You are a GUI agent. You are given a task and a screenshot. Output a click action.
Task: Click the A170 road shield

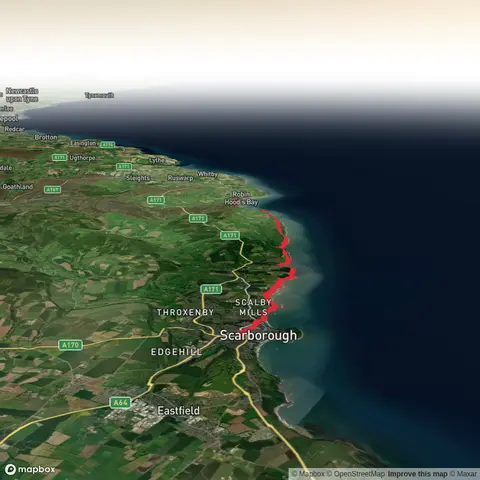point(70,345)
